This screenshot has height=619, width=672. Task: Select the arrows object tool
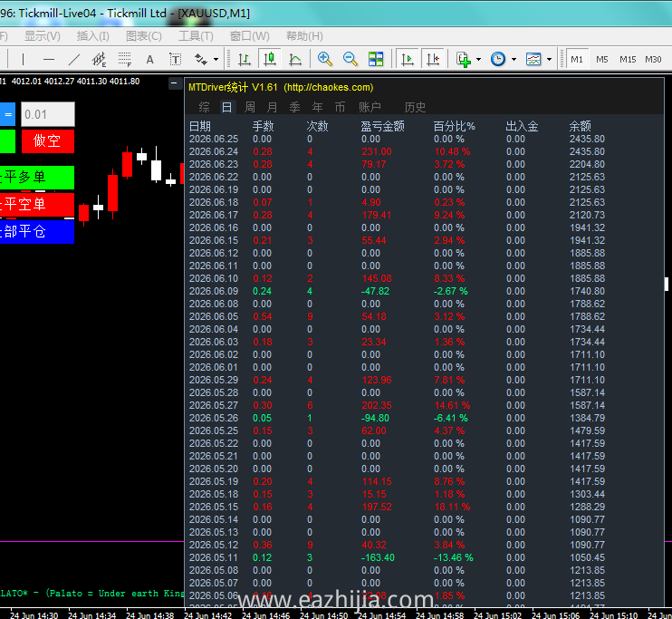pos(200,59)
